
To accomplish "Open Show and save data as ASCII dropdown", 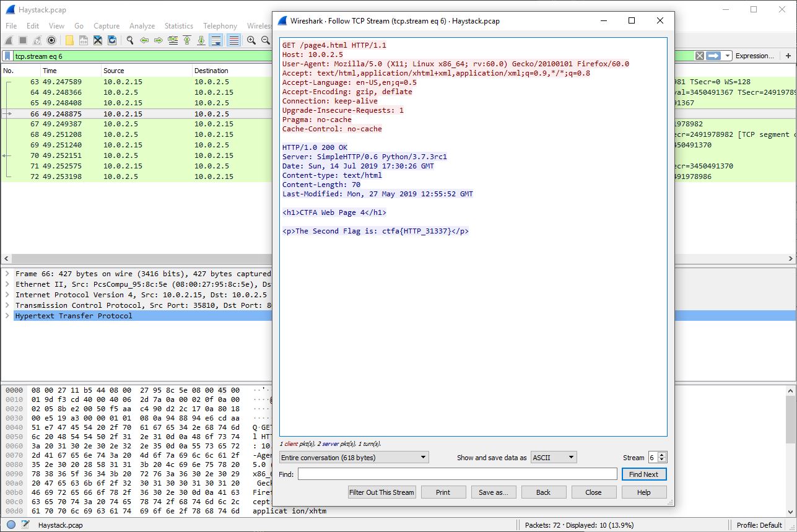I will [554, 458].
